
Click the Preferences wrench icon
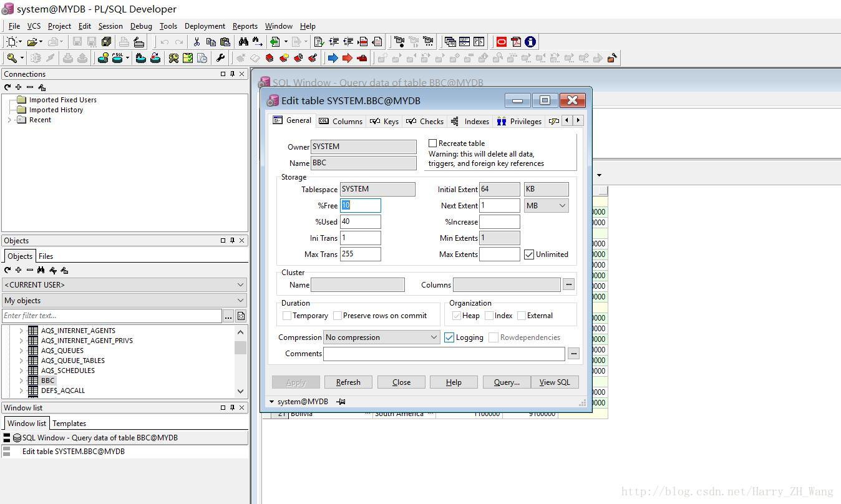220,58
